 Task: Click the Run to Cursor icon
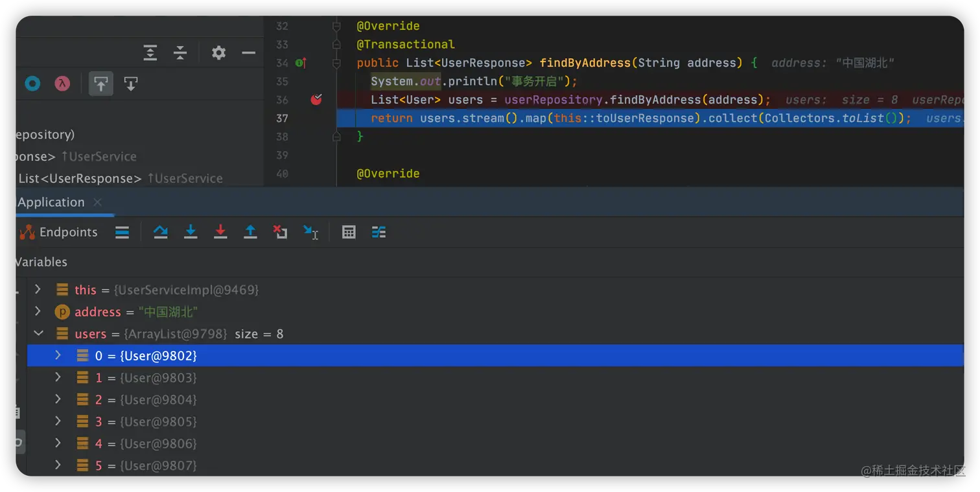[310, 232]
